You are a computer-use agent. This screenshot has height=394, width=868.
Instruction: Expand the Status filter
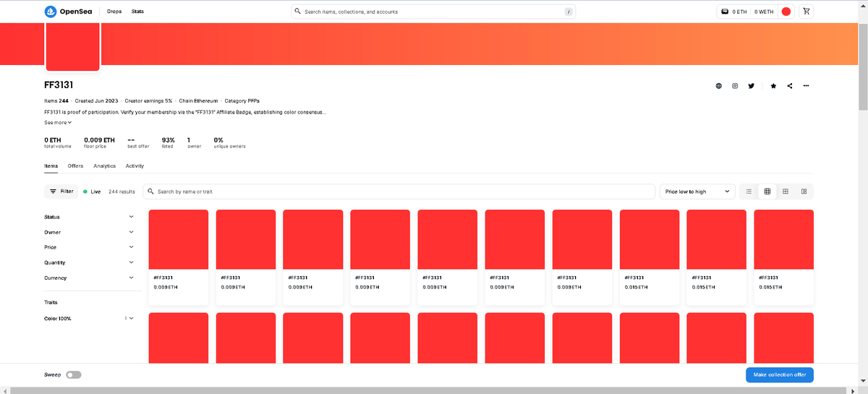point(89,217)
